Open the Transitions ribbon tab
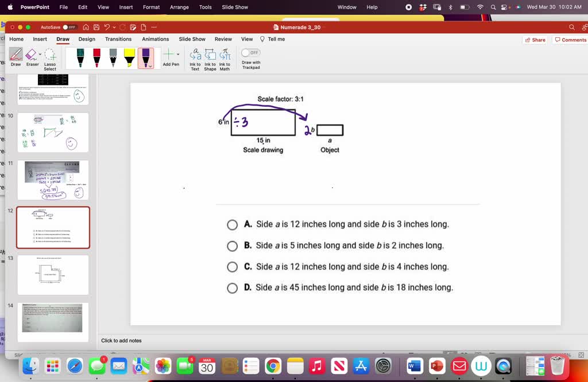The height and width of the screenshot is (382, 588). point(118,39)
